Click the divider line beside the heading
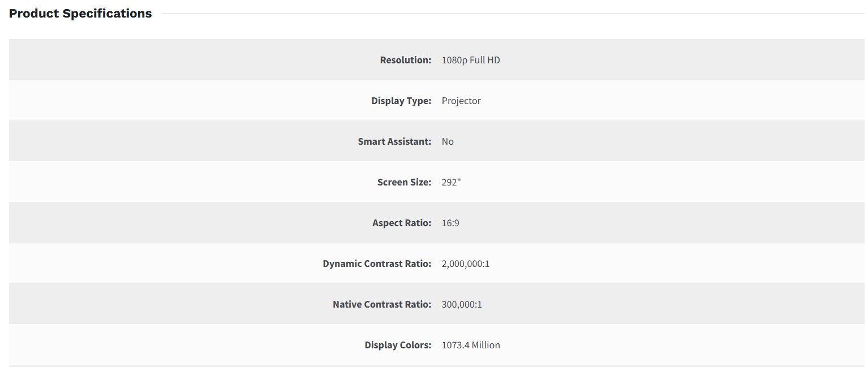Viewport: 868px width, 367px height. [509, 13]
